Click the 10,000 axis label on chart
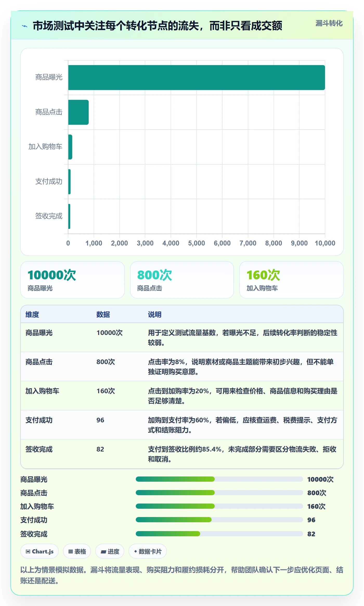 325,243
